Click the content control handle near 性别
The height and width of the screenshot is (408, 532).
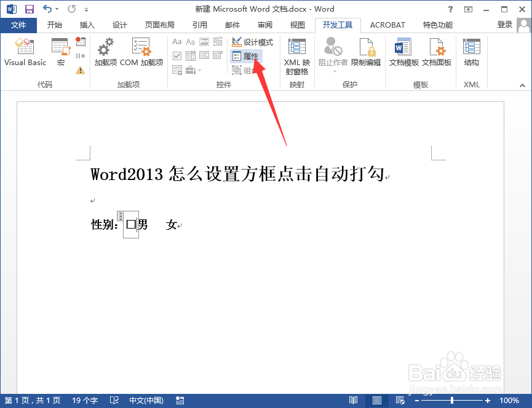pos(120,216)
